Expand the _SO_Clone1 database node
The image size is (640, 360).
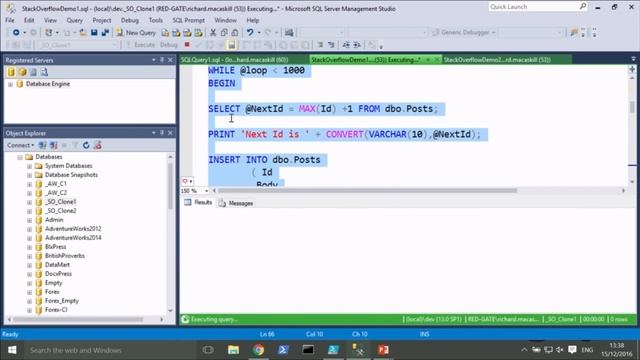pyautogui.click(x=29, y=202)
